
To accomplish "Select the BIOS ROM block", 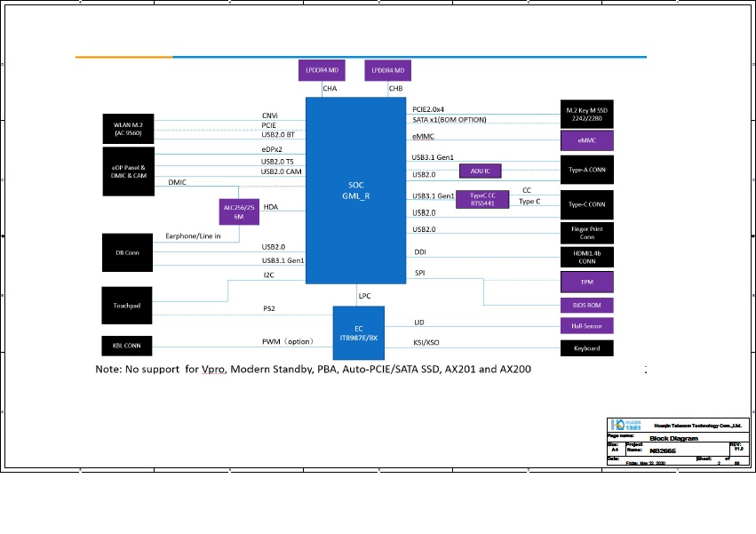I will pyautogui.click(x=586, y=305).
